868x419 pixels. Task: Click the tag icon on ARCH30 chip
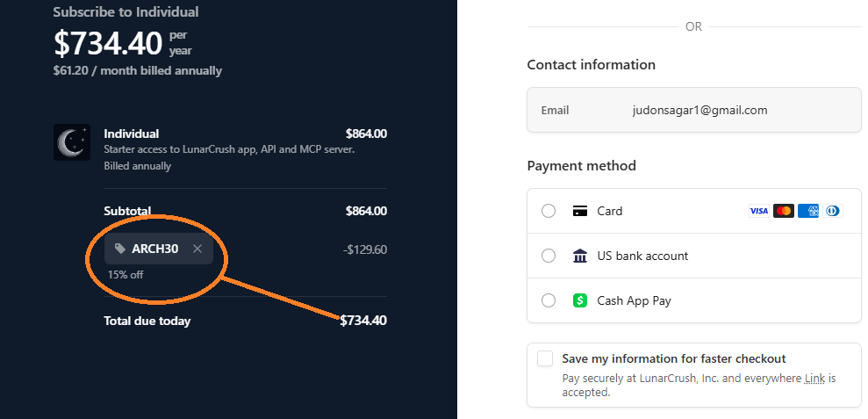120,249
